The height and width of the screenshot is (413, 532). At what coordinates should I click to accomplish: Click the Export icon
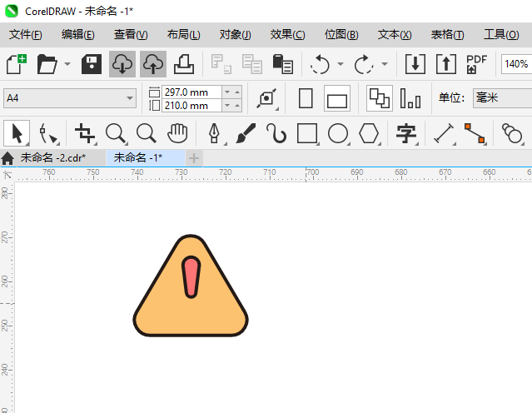point(445,64)
